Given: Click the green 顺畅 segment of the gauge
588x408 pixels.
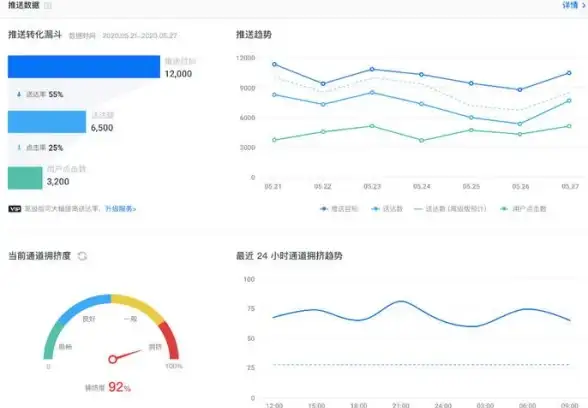Looking at the screenshot, I should click(52, 340).
